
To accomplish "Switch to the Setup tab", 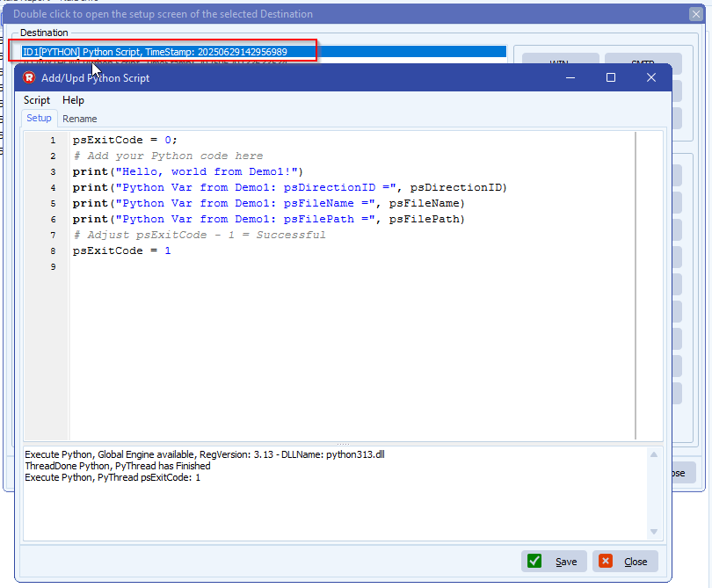I will pyautogui.click(x=39, y=118).
